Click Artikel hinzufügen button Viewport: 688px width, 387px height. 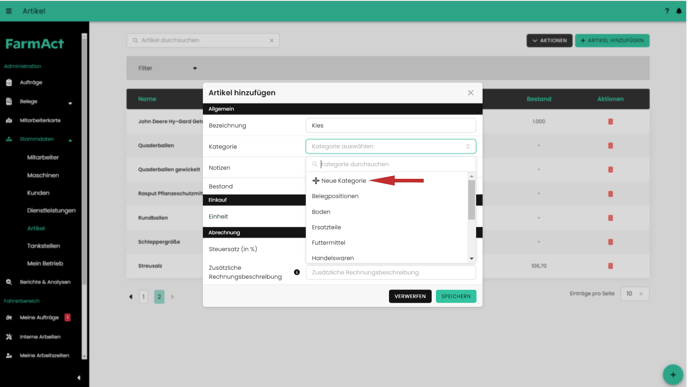612,40
